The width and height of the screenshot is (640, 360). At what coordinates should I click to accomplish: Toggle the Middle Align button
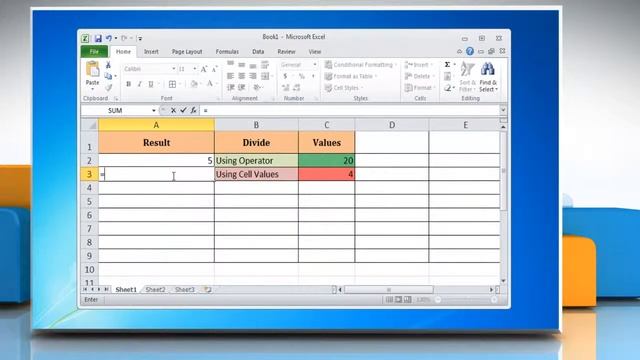242,65
